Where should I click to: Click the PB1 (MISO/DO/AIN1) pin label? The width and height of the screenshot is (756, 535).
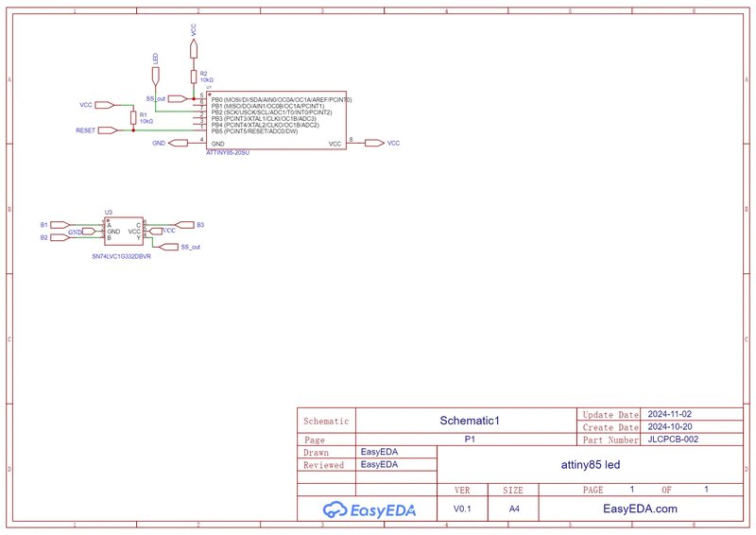(x=267, y=106)
